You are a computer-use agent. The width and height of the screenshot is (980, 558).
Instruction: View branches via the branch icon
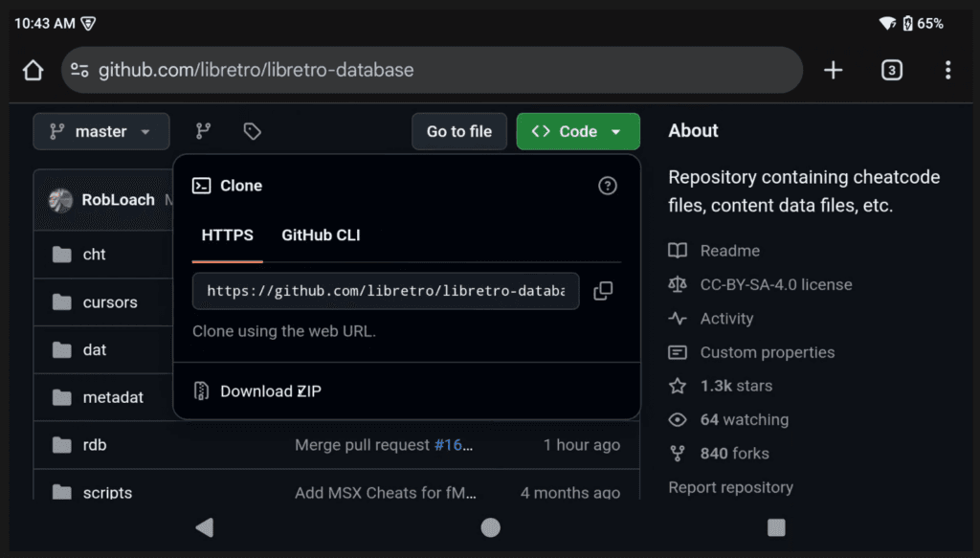pos(203,131)
